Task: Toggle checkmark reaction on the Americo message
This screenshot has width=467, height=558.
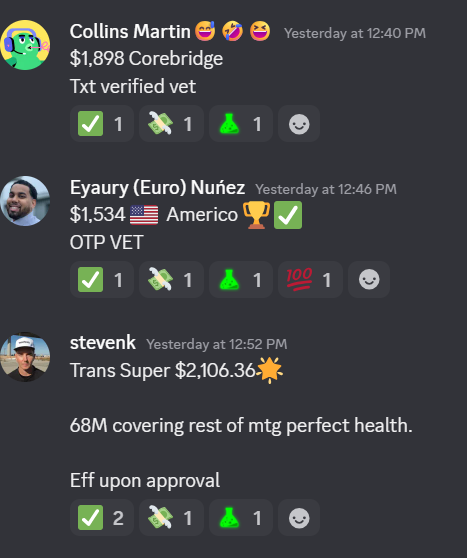Action: pyautogui.click(x=102, y=280)
